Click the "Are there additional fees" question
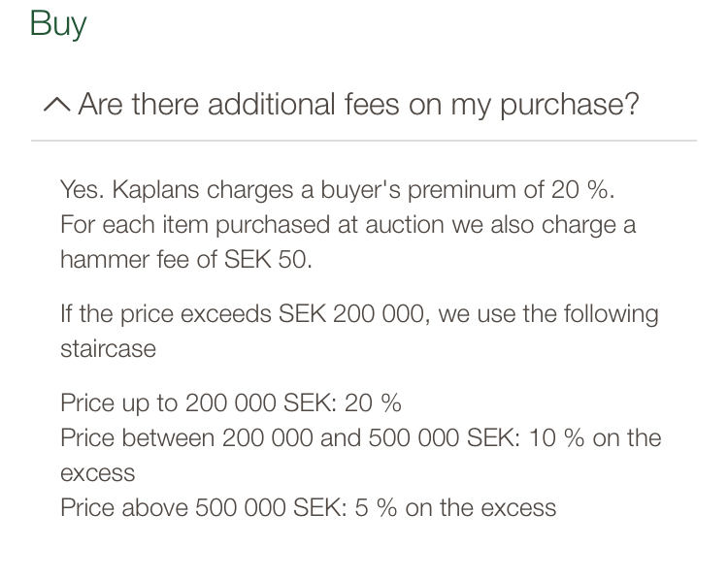This screenshot has width=728, height=579. point(358,104)
